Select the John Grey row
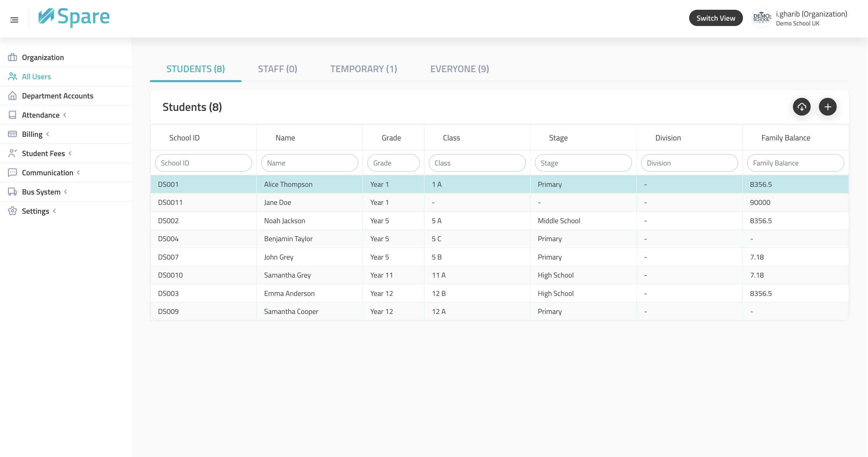Viewport: 868px width, 457px height. click(x=499, y=257)
